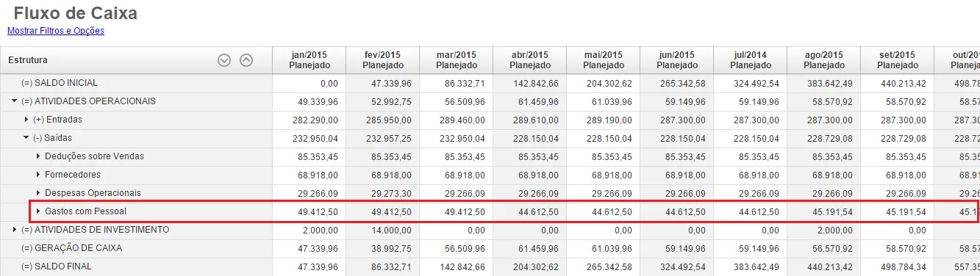Select the (=) GERAÇÃO DE CAIXA row label

point(72,248)
